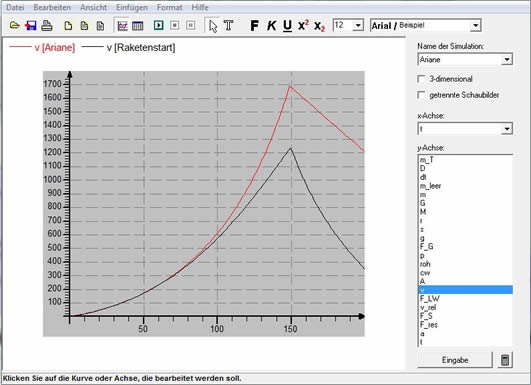Open the Arial font dropdown
This screenshot has height=385, width=531.
pyautogui.click(x=475, y=25)
